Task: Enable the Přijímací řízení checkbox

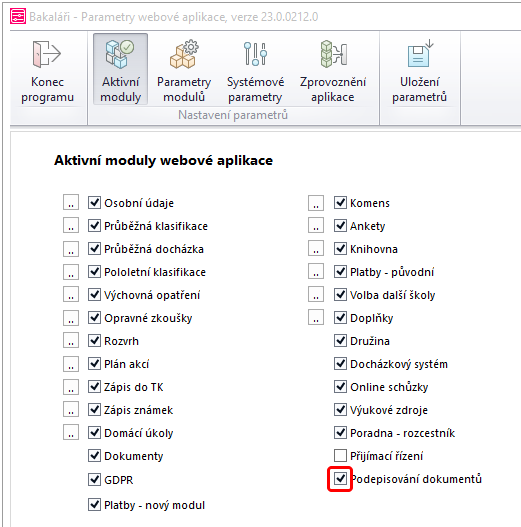Action: tap(340, 456)
